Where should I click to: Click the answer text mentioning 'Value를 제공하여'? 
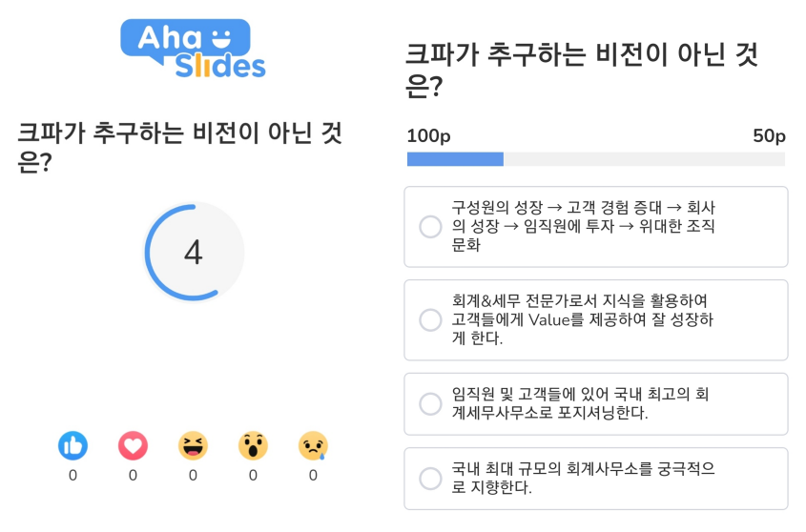(x=583, y=319)
